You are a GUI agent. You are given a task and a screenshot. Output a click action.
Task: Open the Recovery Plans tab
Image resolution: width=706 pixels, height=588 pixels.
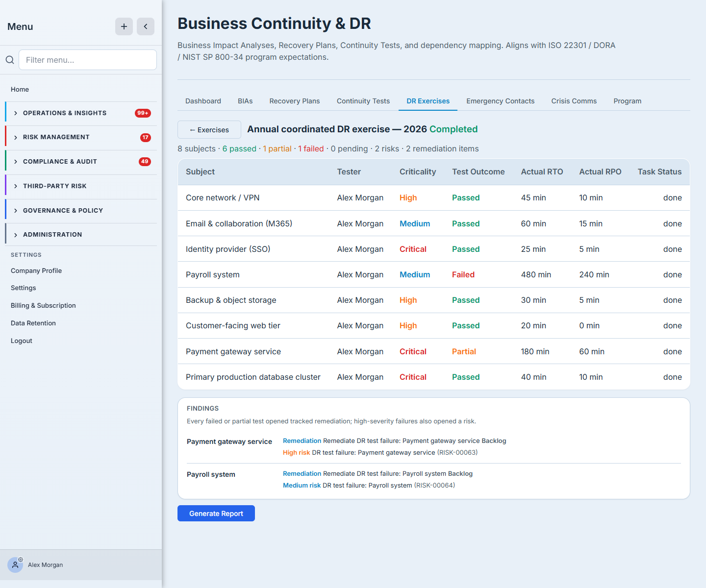[295, 101]
